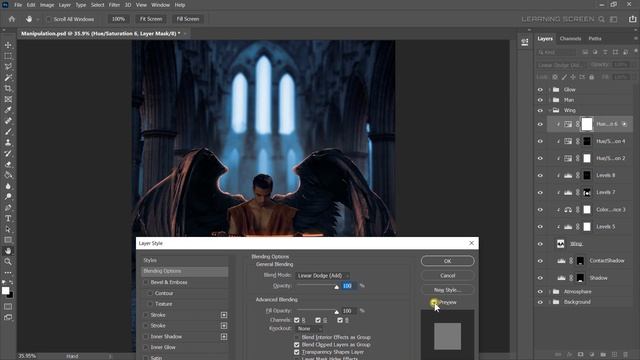Screen dimensions: 640x360
Task: Open the Image menu
Action: [x=47, y=5]
